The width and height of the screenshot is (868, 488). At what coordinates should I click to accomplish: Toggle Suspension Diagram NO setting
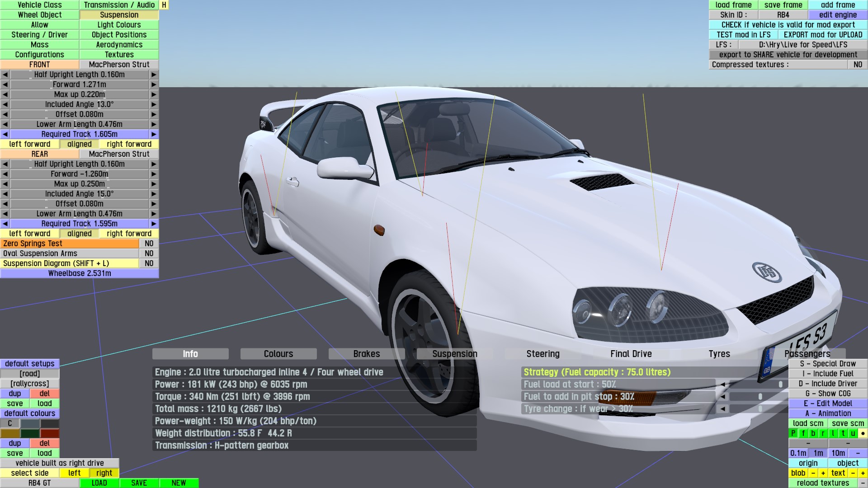tap(149, 263)
